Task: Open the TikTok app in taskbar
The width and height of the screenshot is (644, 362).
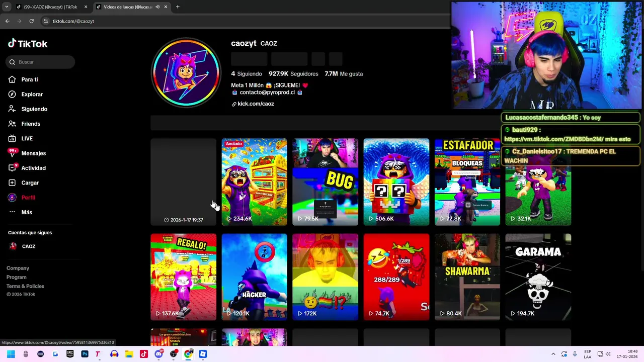Action: [144, 354]
